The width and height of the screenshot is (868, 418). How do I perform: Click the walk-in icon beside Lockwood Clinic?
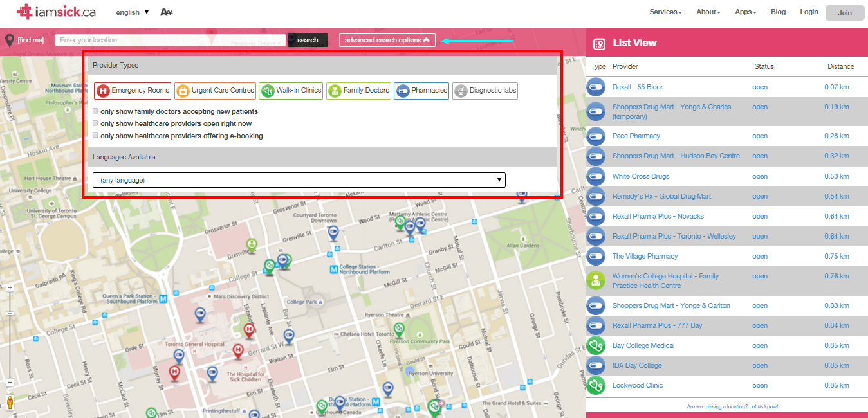(596, 385)
